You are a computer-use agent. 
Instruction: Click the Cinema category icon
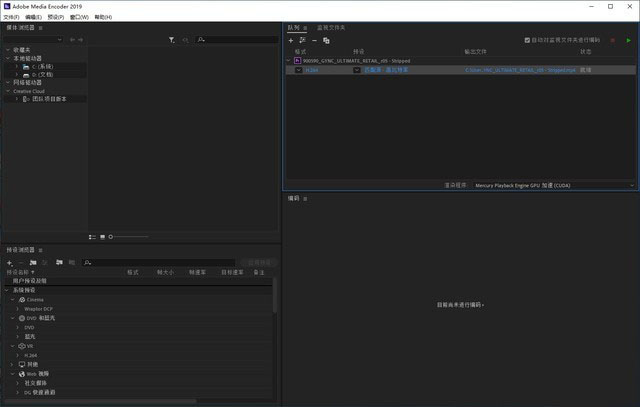pyautogui.click(x=22, y=300)
